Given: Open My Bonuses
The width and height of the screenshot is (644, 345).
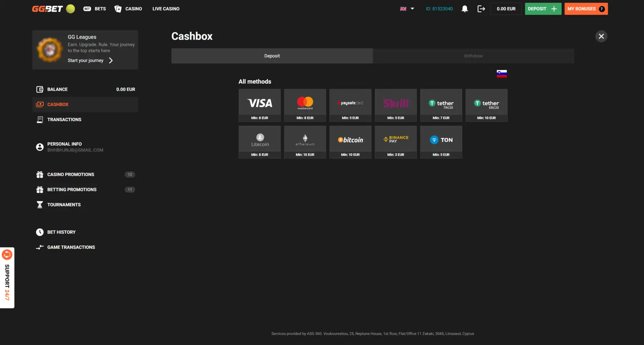Looking at the screenshot, I should pyautogui.click(x=586, y=9).
